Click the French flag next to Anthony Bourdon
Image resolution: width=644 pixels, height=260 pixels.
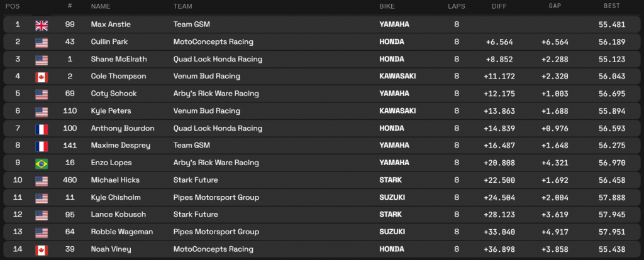pos(42,129)
